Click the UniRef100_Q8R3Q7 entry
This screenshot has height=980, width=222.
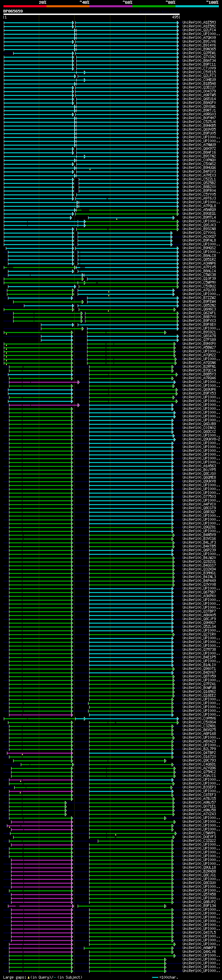[199, 512]
